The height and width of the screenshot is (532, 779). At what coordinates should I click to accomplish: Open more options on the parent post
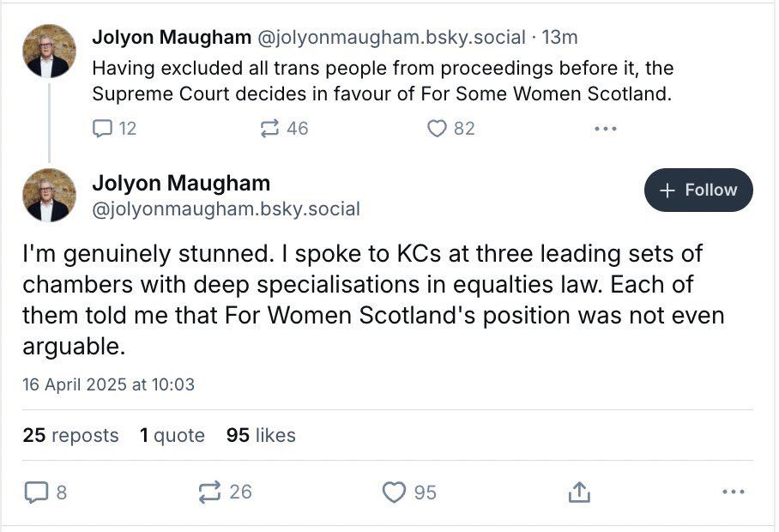[605, 129]
